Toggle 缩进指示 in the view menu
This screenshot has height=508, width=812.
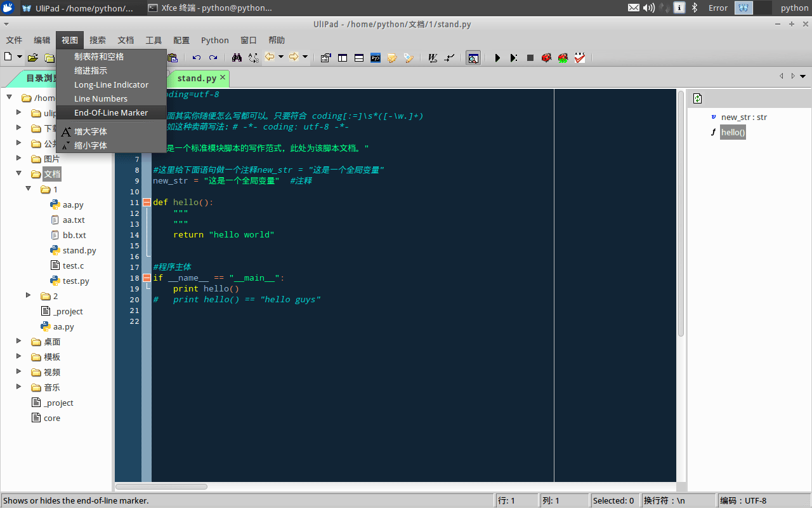coord(112,70)
